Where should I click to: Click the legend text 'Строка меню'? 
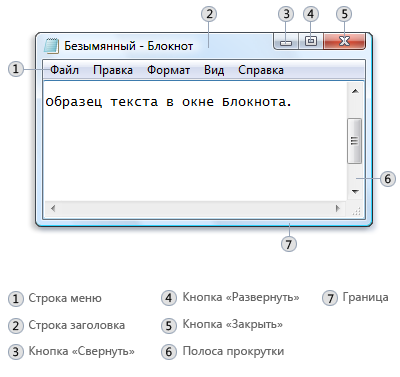tap(65, 298)
